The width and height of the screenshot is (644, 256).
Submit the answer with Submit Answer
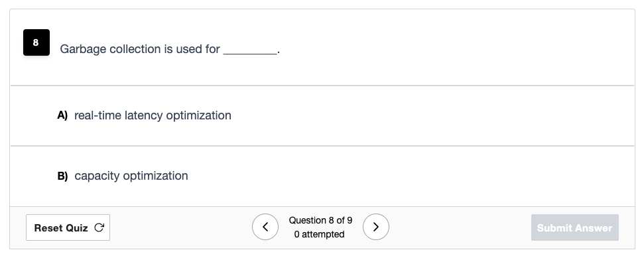tap(574, 227)
